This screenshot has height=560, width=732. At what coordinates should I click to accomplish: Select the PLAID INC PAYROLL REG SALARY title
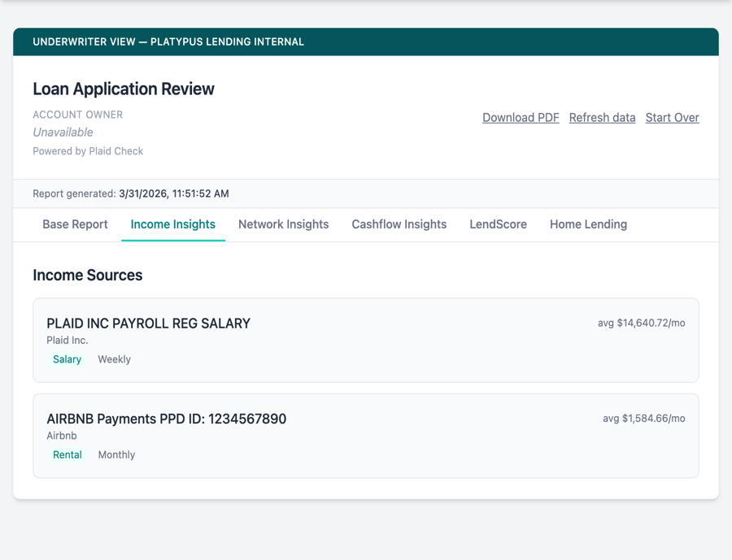coord(148,323)
